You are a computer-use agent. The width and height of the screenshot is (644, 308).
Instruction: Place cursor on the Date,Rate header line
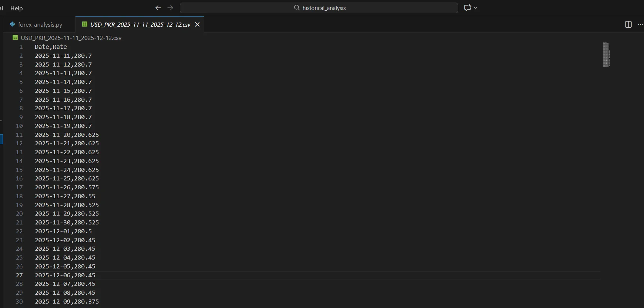(x=51, y=47)
